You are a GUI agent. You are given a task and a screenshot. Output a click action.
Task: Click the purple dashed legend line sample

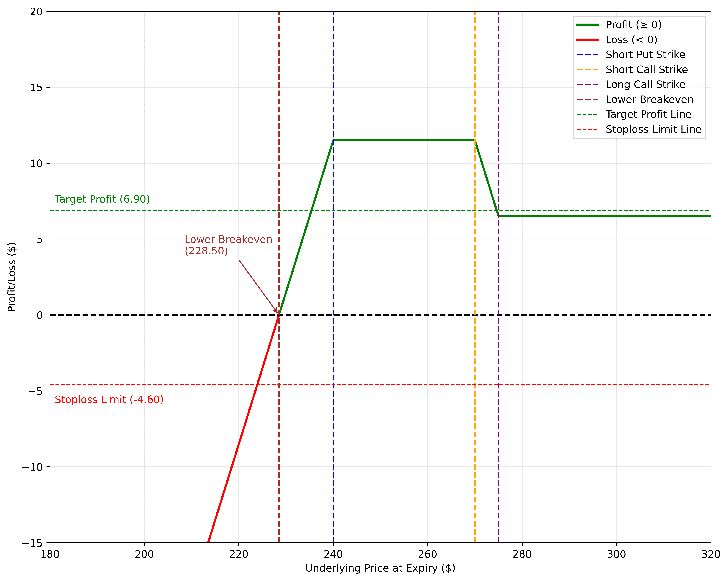pyautogui.click(x=587, y=84)
